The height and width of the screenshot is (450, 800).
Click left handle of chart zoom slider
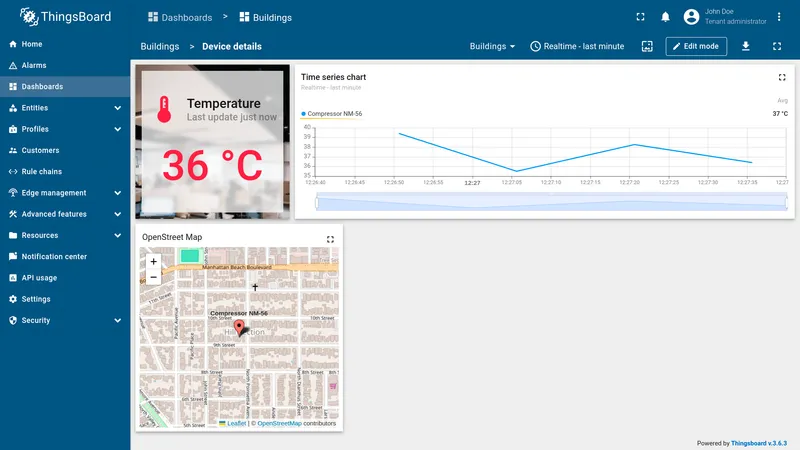tap(317, 203)
